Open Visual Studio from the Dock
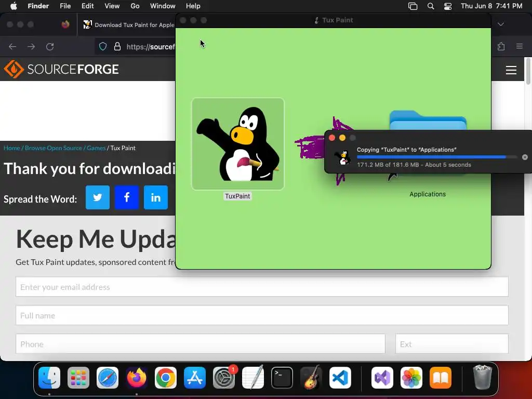 click(382, 378)
